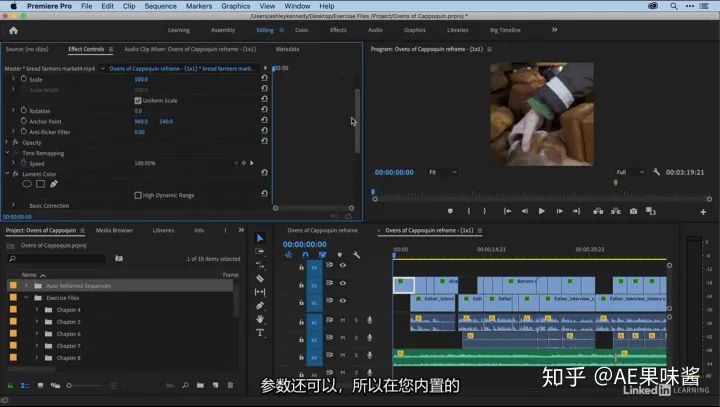Screen dimensions: 720x407
Task: Open the Metadata tab
Action: pyautogui.click(x=287, y=49)
